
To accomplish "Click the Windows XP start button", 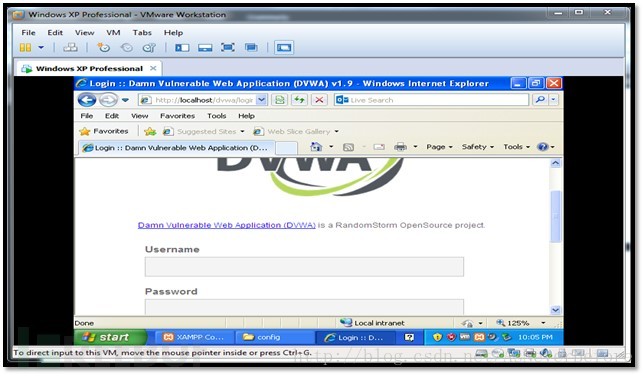I will pyautogui.click(x=110, y=337).
